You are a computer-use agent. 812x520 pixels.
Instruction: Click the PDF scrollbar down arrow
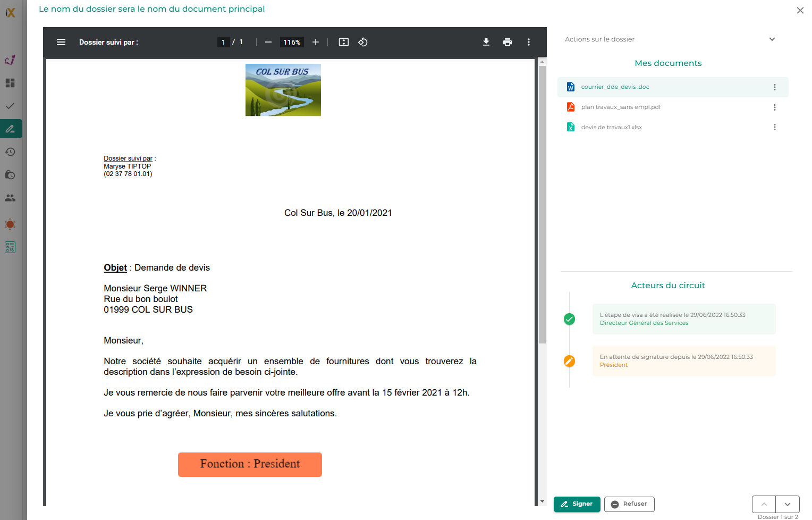[x=542, y=501]
